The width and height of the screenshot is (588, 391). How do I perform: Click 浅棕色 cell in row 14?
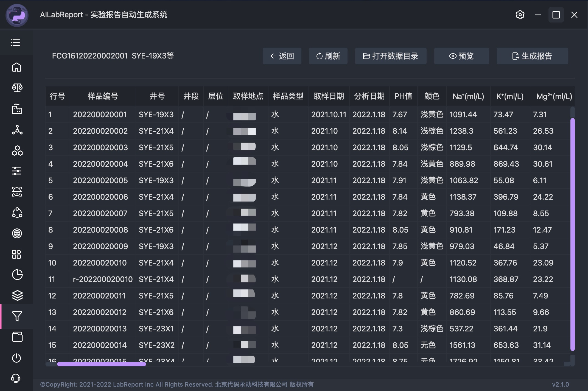(x=432, y=329)
